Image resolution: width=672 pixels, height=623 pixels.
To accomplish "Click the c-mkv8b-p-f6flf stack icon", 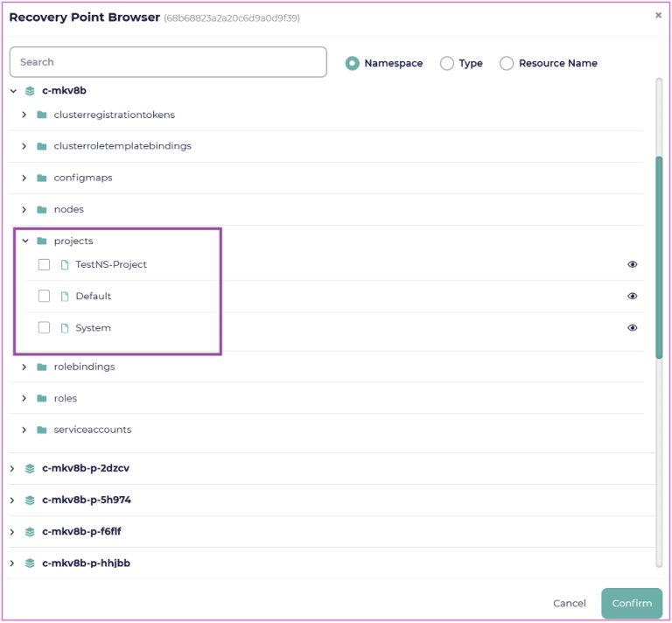I will (30, 532).
